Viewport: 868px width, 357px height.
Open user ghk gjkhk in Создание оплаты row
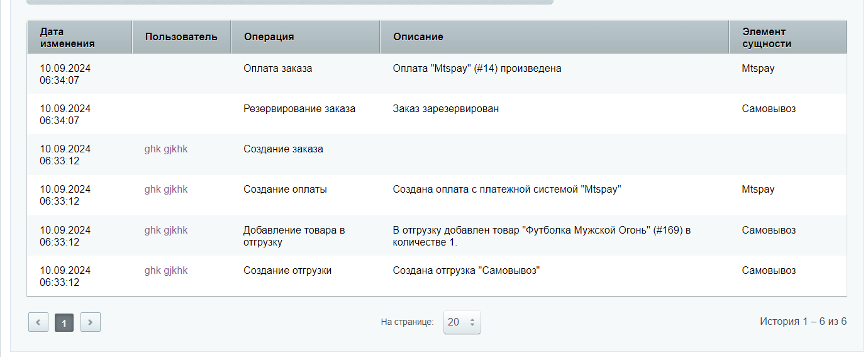[166, 190]
